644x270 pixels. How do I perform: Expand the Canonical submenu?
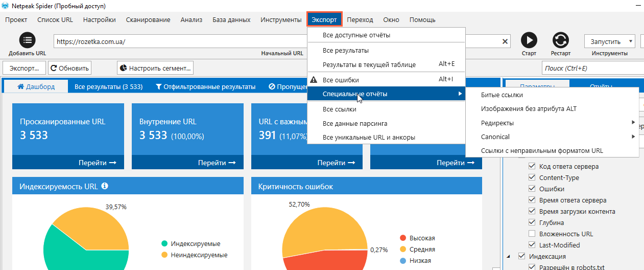pyautogui.click(x=552, y=137)
